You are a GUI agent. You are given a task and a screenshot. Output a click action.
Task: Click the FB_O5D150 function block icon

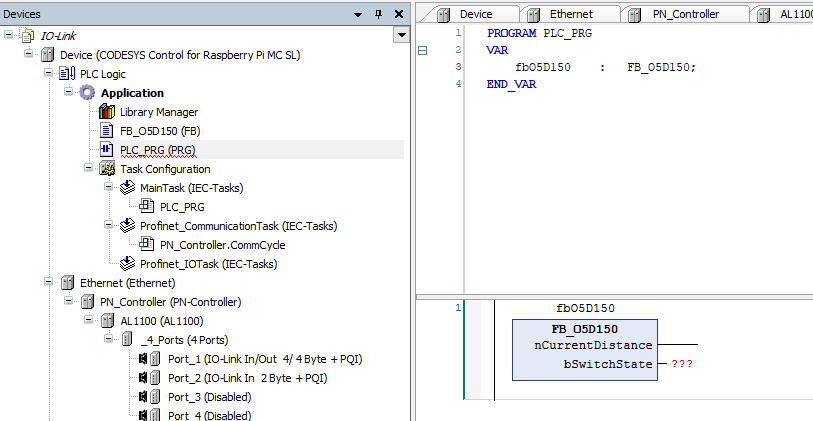(107, 131)
